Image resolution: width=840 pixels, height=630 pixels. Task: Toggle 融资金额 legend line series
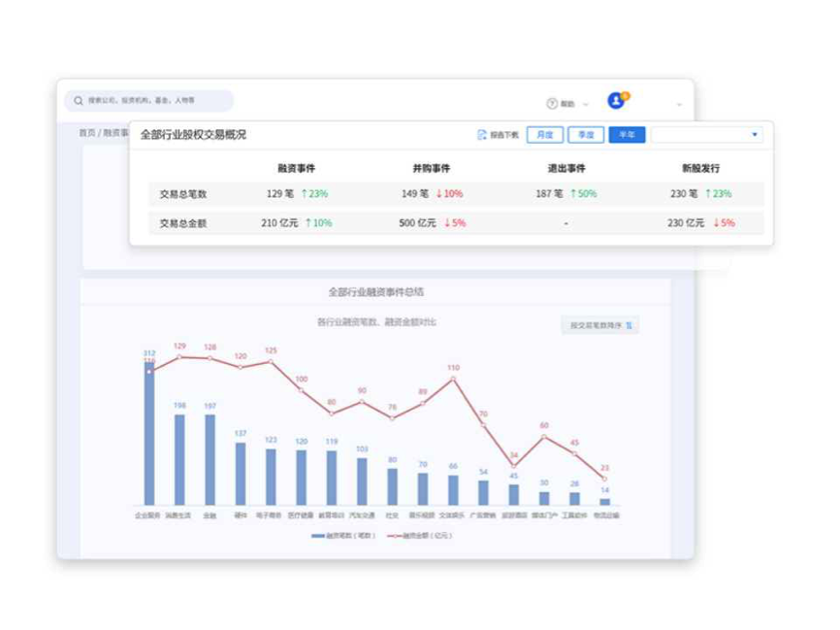(395, 535)
